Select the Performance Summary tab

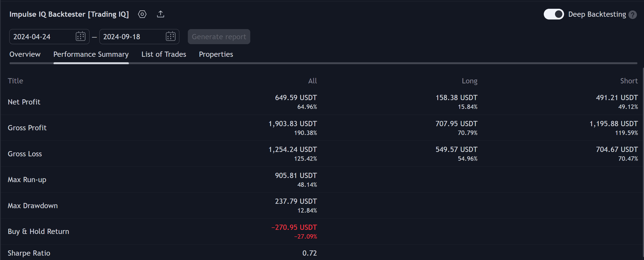pos(91,54)
